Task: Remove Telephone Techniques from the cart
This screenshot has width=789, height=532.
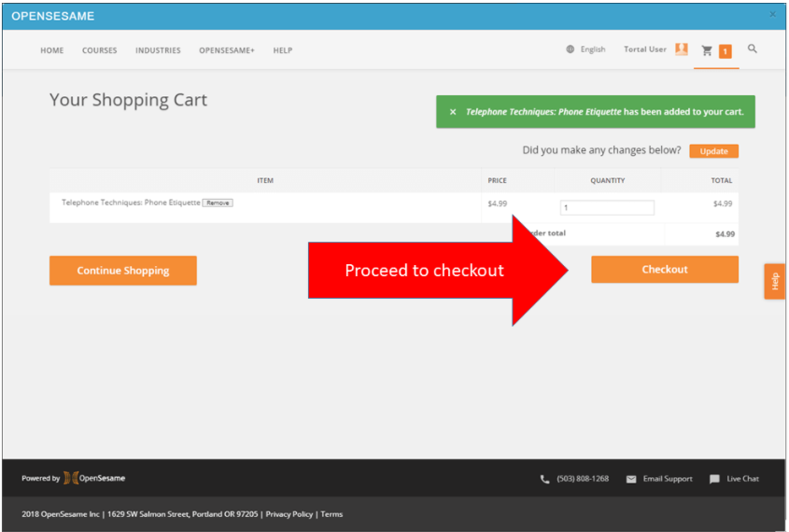Action: 218,203
